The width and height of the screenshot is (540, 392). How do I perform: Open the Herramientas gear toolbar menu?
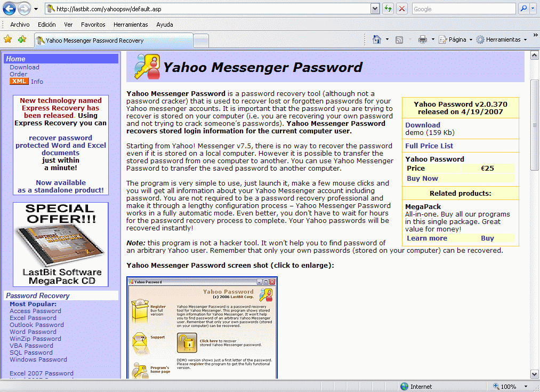(502, 39)
